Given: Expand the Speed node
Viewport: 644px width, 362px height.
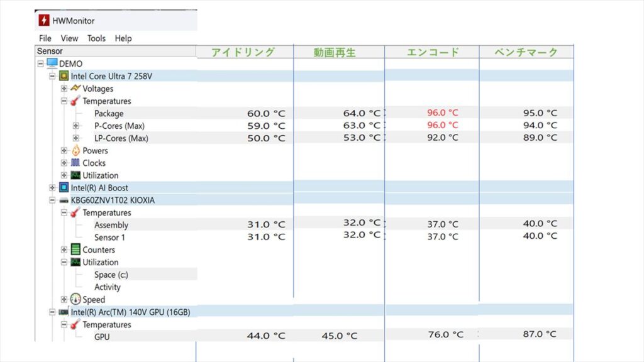Looking at the screenshot, I should [x=64, y=299].
